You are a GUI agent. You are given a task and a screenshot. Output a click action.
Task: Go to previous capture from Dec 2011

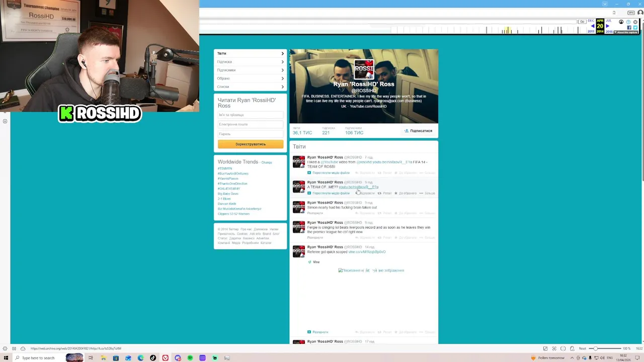point(593,26)
